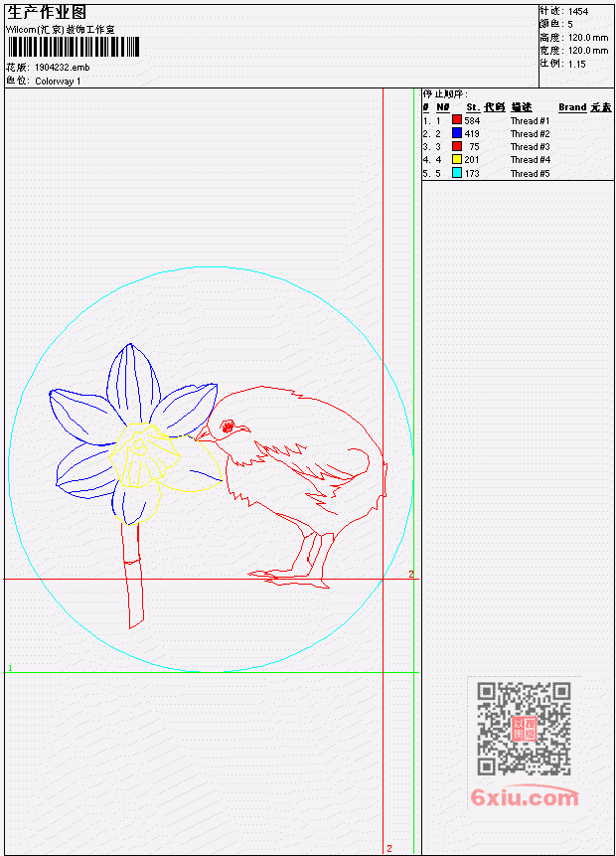This screenshot has height=856, width=616.
Task: Select the 'Thread #5' description text
Action: pos(530,174)
